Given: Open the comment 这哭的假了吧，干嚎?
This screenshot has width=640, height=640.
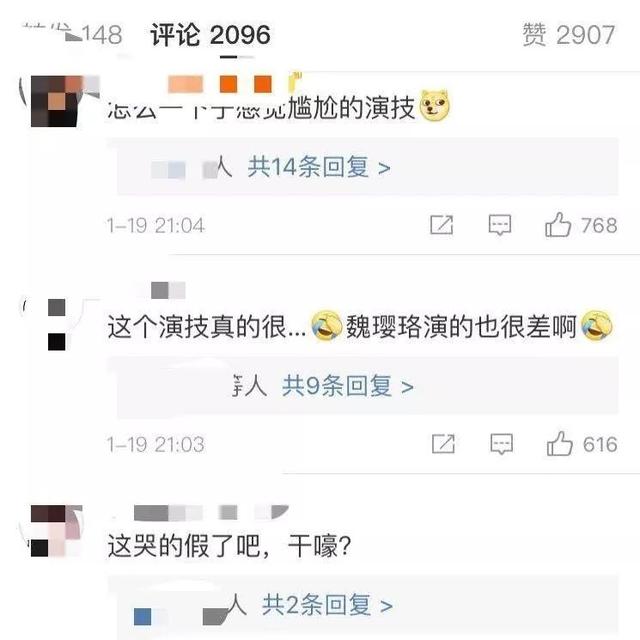Looking at the screenshot, I should pos(229,545).
